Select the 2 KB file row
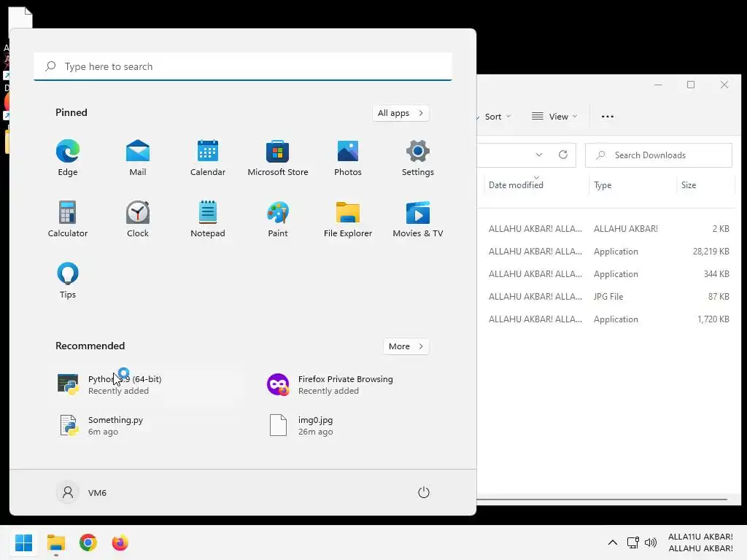The image size is (747, 560). click(608, 228)
